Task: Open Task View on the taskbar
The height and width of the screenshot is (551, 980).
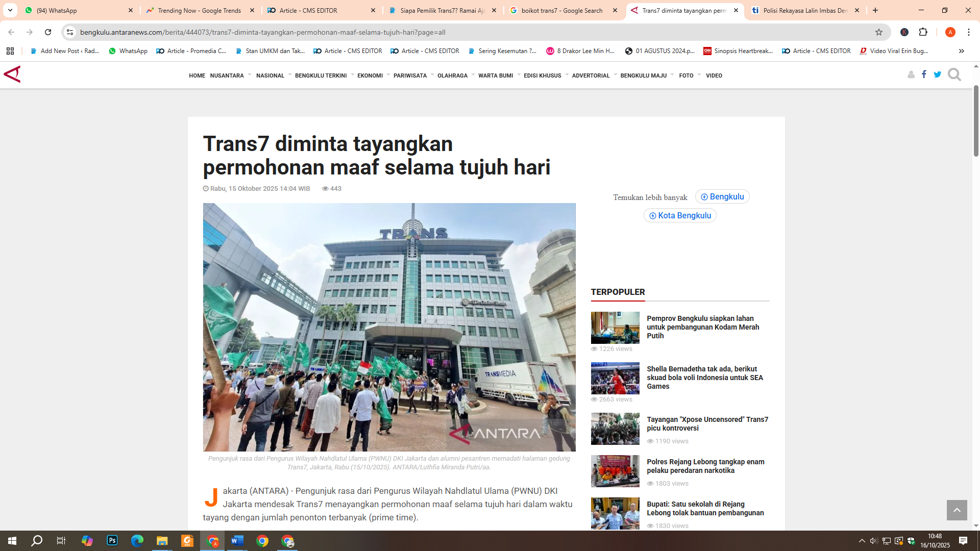Action: [x=61, y=541]
